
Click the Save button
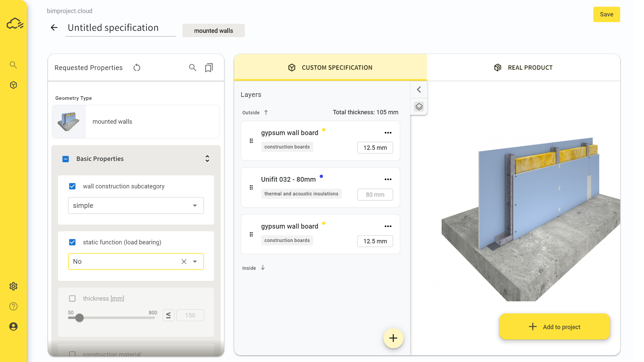[606, 14]
